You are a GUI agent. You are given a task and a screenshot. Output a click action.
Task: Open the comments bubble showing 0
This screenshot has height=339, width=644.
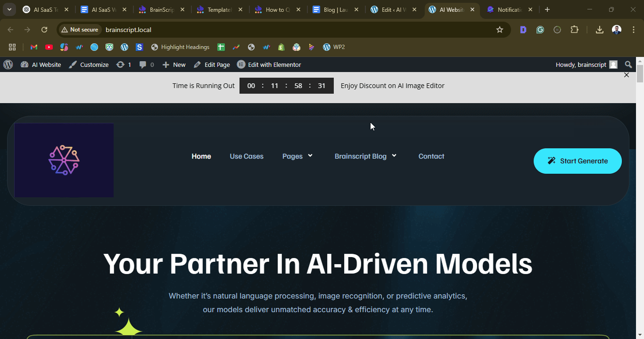point(147,65)
